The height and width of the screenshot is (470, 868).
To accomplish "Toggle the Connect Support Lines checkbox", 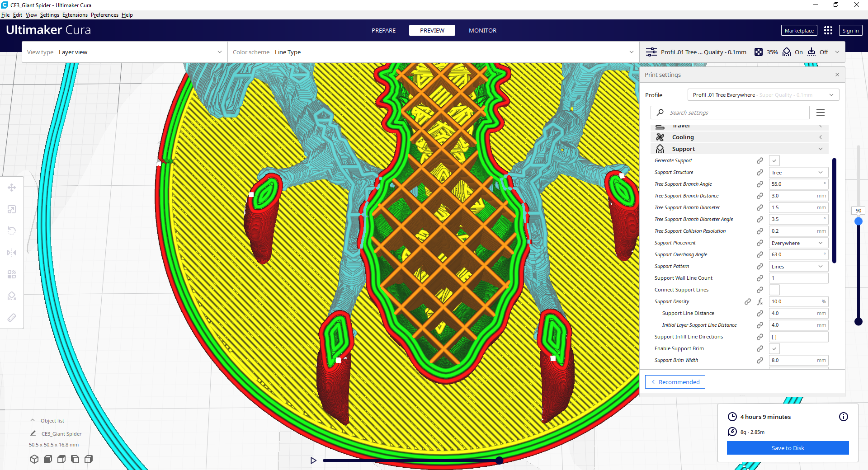I will coord(774,290).
